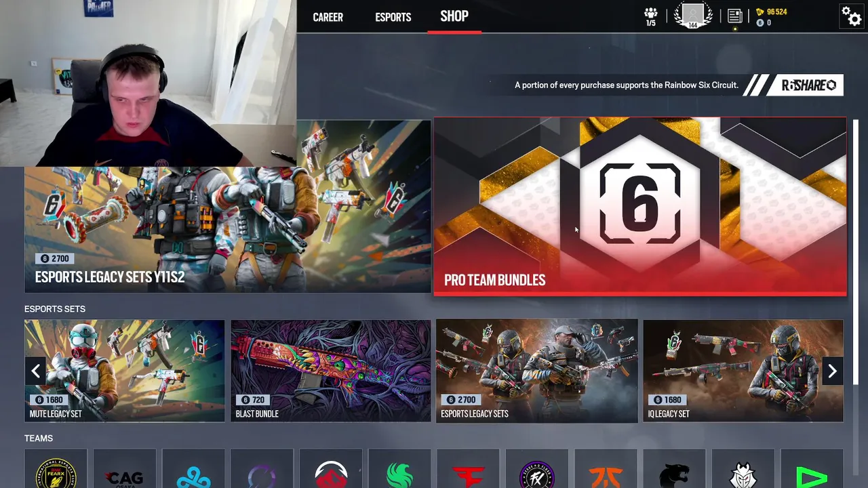Open the settings gears icon
This screenshot has height=488, width=868.
851,16
